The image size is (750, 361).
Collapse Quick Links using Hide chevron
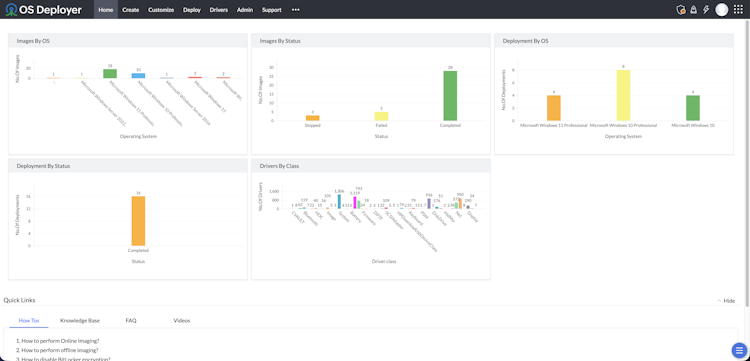pos(726,301)
